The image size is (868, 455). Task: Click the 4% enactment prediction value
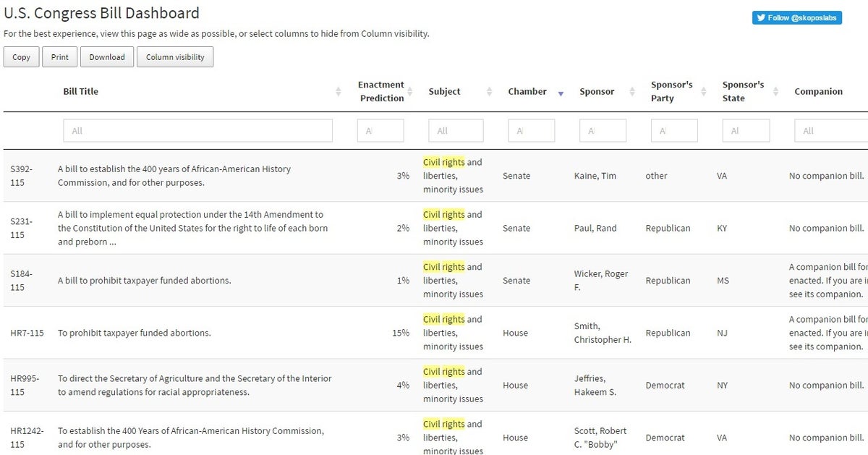click(x=403, y=385)
